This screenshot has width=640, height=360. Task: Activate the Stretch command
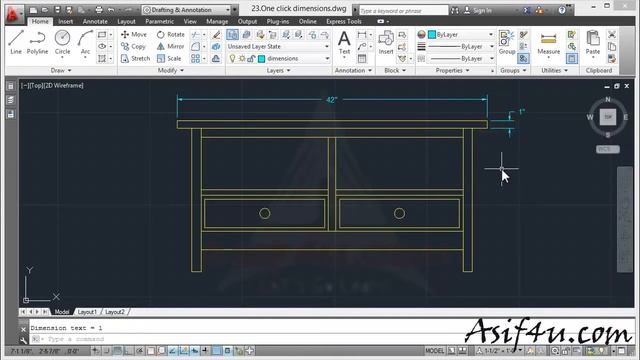coord(136,58)
